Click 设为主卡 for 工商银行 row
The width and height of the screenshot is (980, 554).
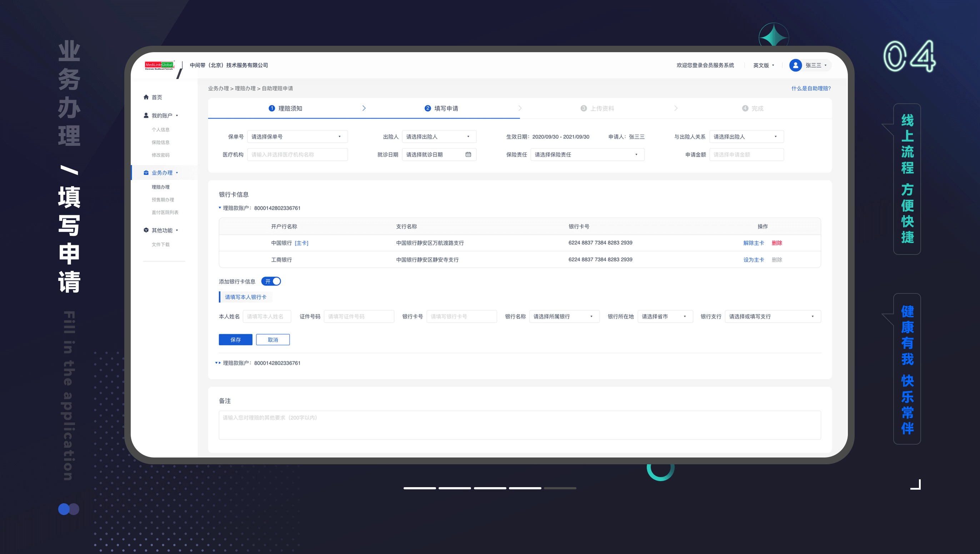pyautogui.click(x=754, y=260)
